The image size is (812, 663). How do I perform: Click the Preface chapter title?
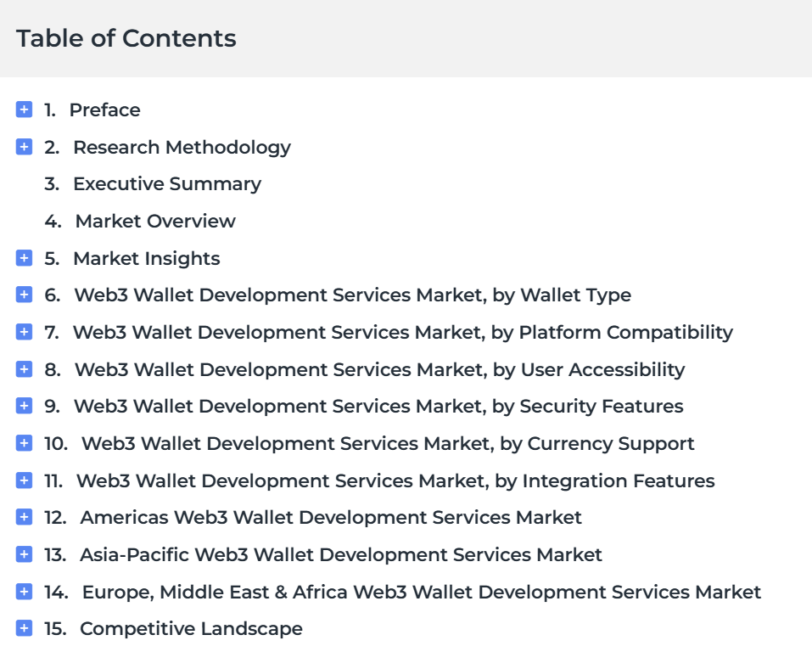click(x=104, y=110)
